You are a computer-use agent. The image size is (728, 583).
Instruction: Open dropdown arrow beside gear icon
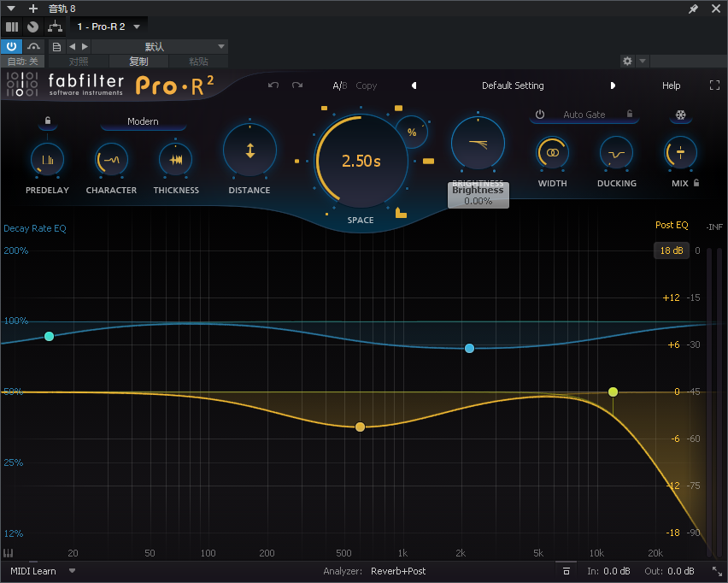(643, 61)
